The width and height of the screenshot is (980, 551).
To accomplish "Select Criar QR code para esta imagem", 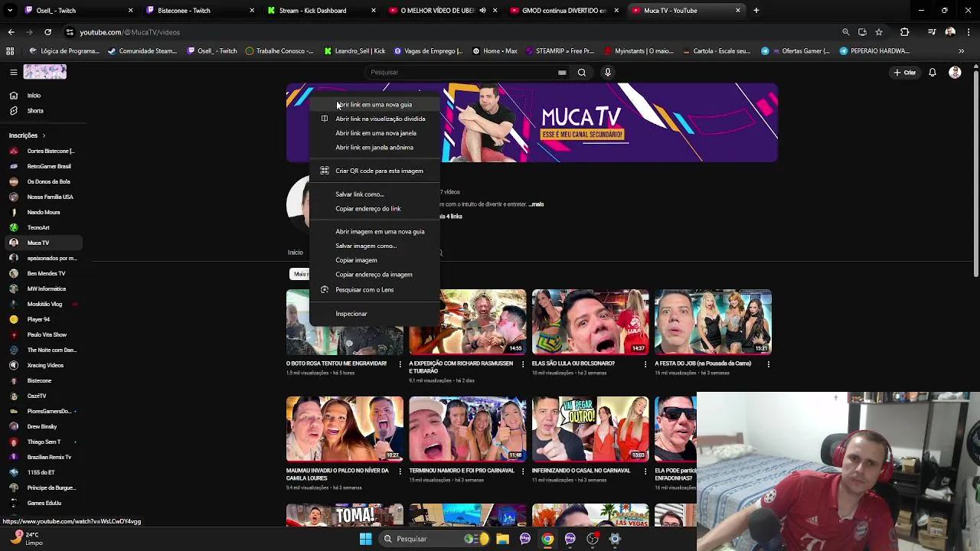I will 374,171.
